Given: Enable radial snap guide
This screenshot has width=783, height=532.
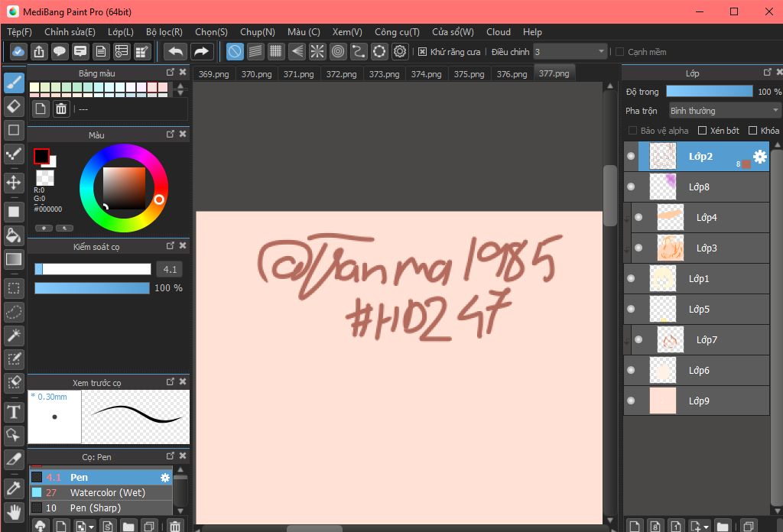Looking at the screenshot, I should coord(317,51).
